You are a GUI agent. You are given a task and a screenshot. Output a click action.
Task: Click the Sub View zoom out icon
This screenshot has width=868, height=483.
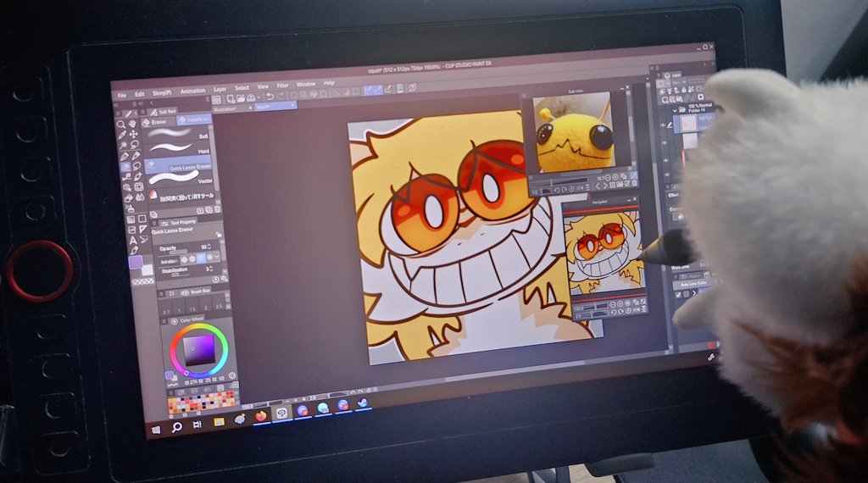coord(607,178)
